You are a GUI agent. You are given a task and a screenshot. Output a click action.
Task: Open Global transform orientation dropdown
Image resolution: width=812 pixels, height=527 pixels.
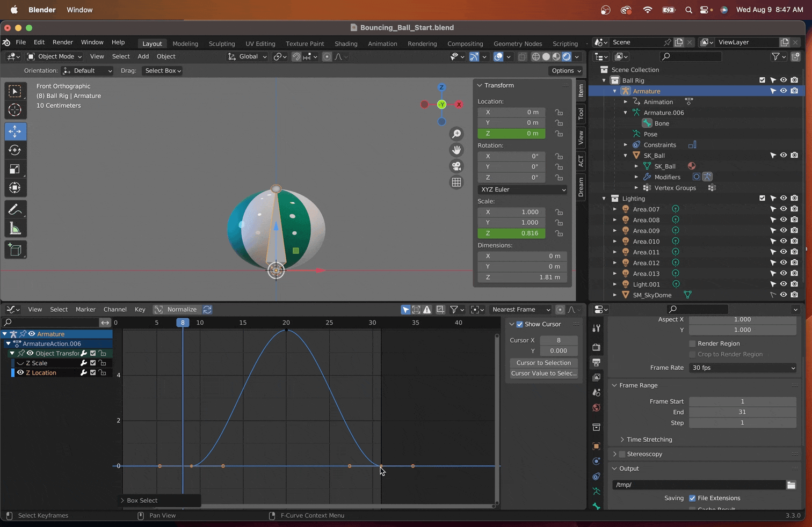pos(247,56)
